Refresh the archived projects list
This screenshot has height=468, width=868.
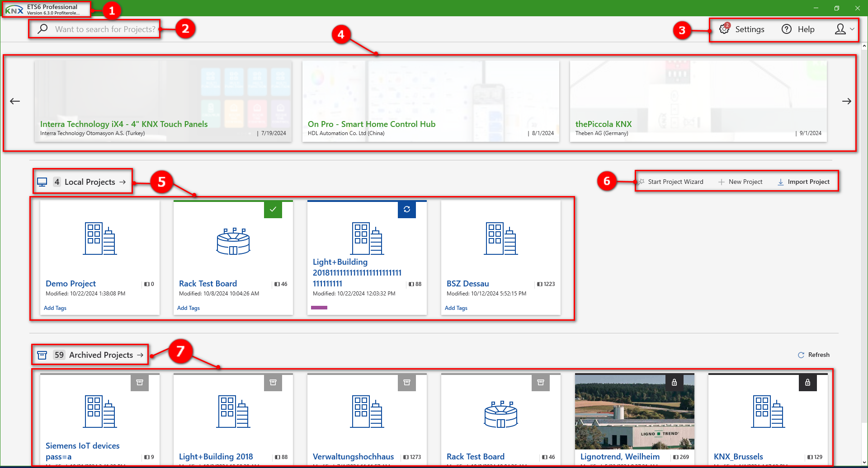click(x=819, y=355)
